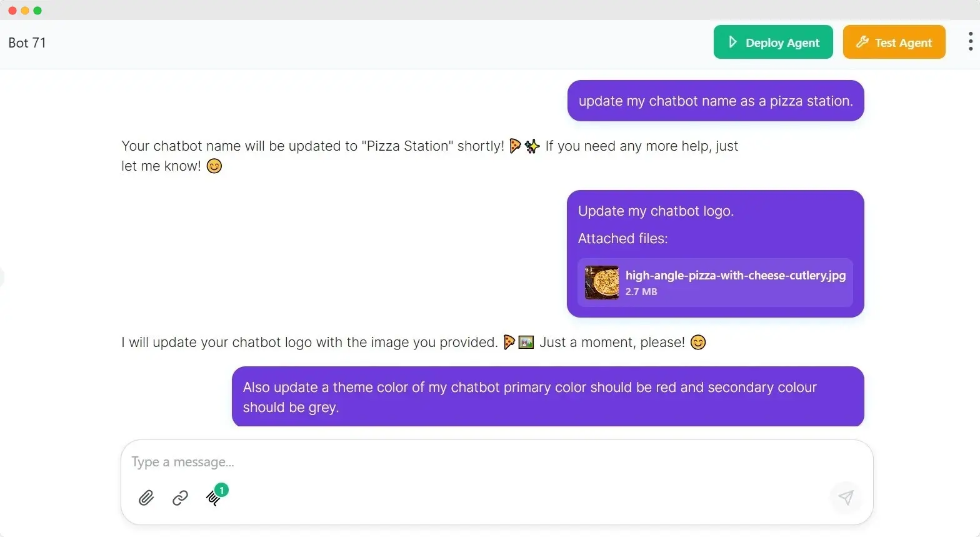
Task: Open the queued messages icon with badge
Action: pos(214,498)
